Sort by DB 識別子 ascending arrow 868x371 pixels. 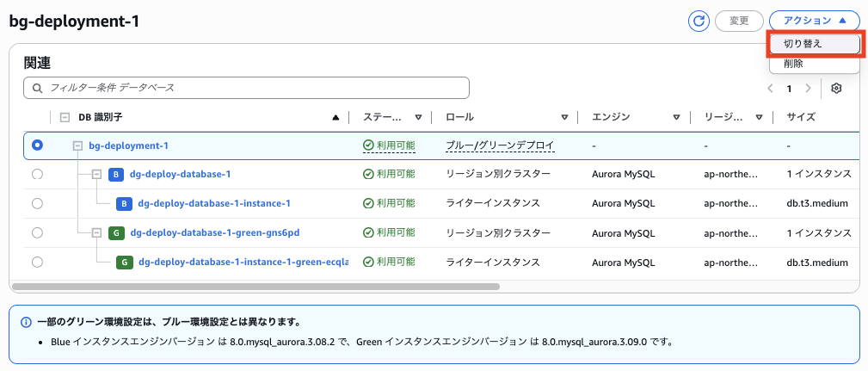click(x=335, y=117)
